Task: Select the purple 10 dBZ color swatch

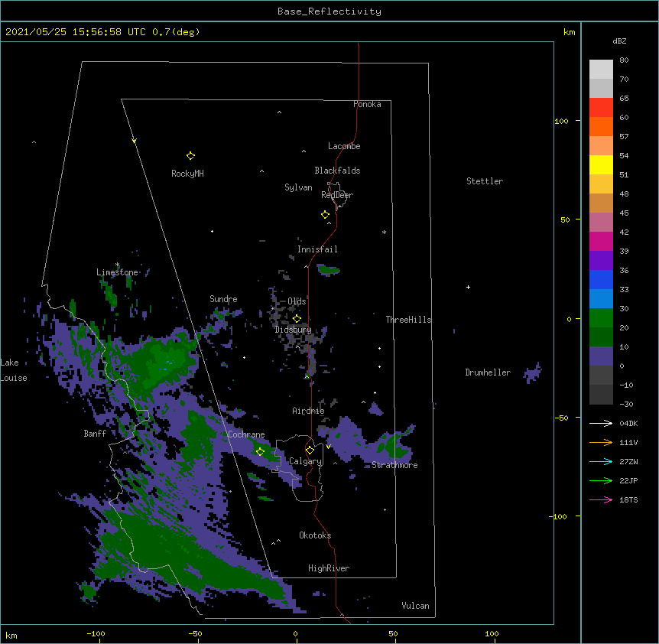Action: pyautogui.click(x=601, y=356)
